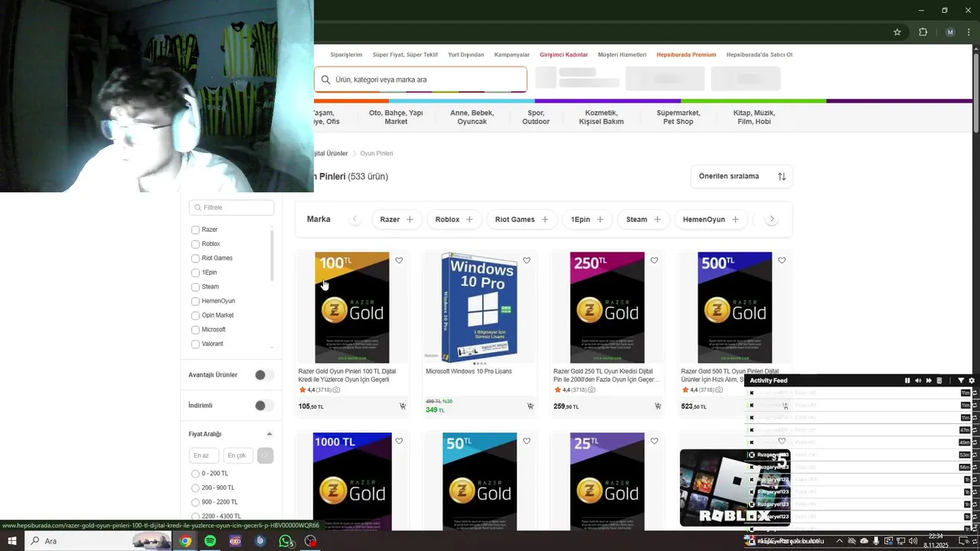Open Hepsiburada Premium menu link
The width and height of the screenshot is (980, 551).
click(x=686, y=55)
